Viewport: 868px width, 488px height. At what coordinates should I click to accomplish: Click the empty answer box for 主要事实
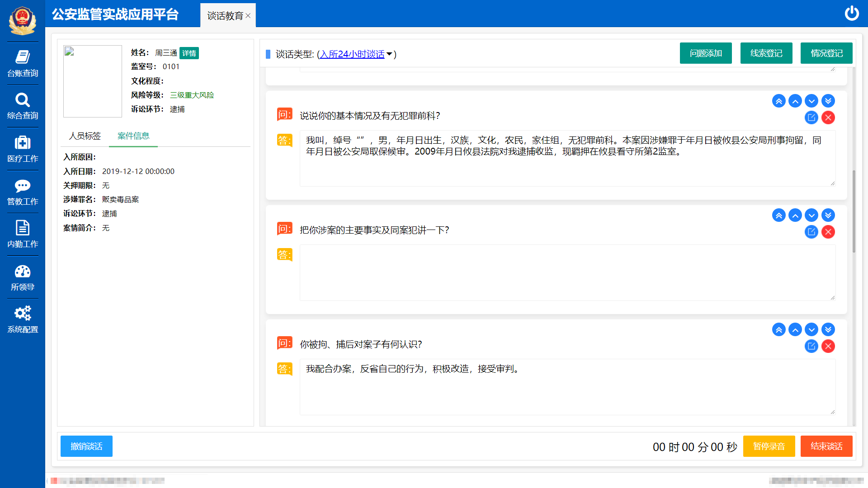pyautogui.click(x=567, y=272)
